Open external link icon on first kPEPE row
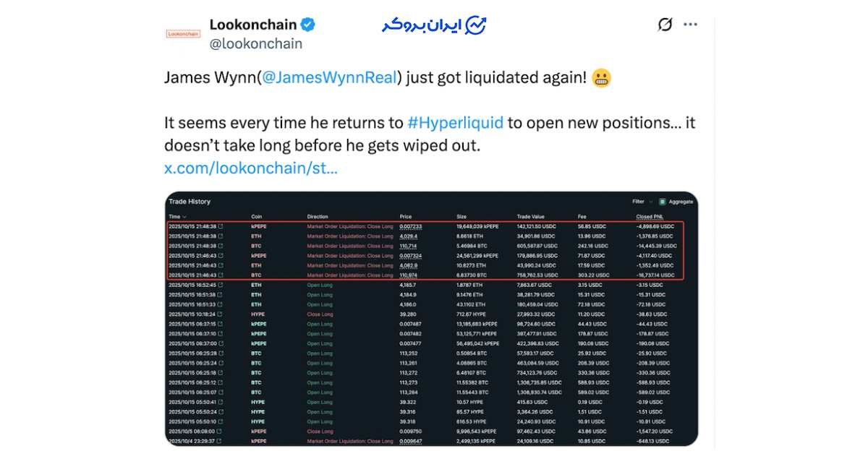The image size is (868, 454). (x=221, y=226)
